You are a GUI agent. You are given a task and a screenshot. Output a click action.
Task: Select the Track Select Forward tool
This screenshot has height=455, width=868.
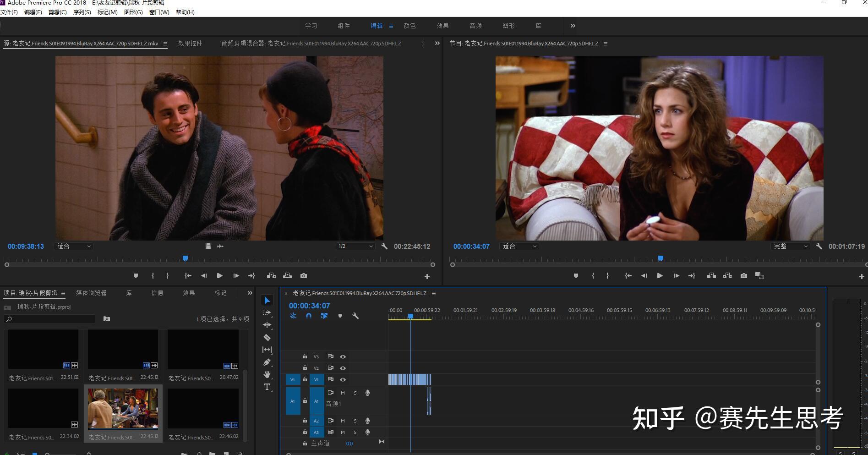267,312
